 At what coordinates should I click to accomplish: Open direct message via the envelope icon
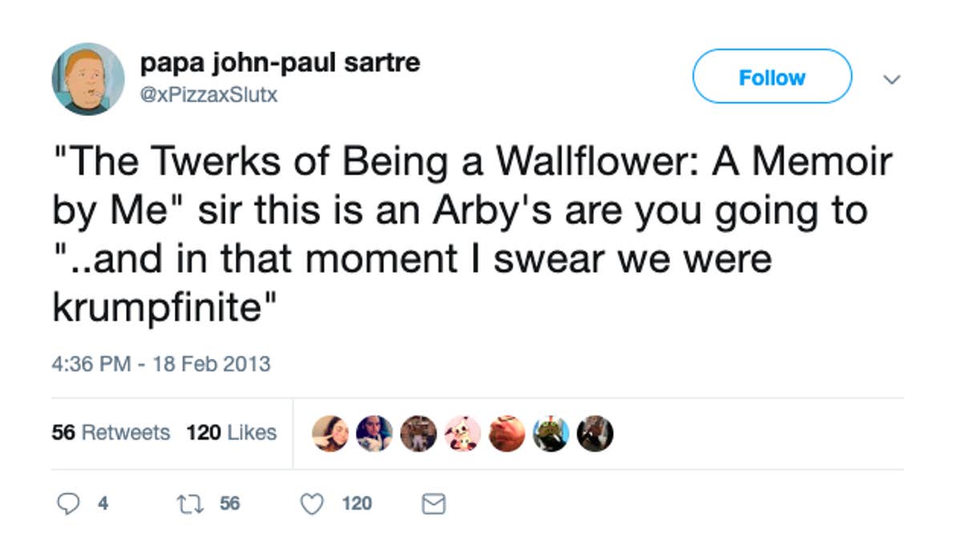coord(433,505)
